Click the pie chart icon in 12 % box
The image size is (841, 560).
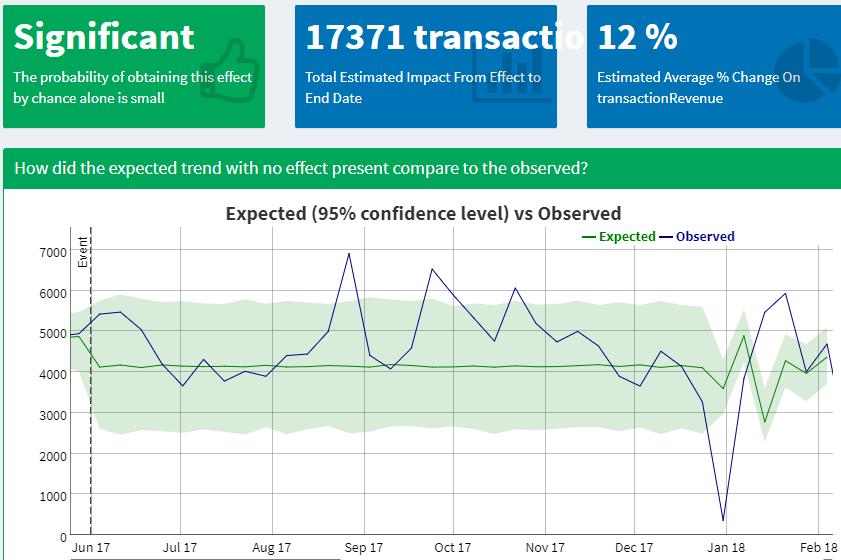808,70
